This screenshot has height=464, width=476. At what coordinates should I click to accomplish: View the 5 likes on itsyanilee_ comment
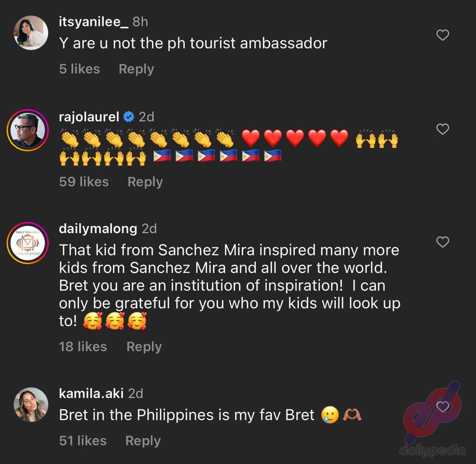79,69
